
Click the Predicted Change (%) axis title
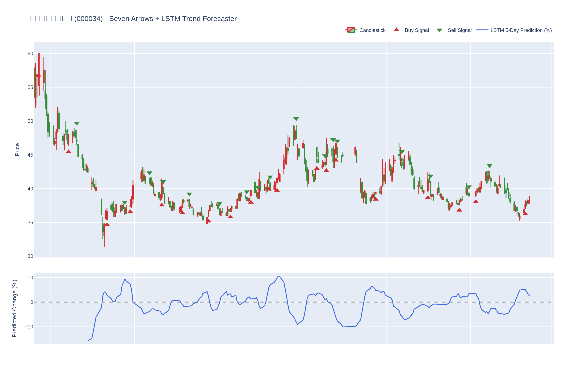tap(14, 308)
